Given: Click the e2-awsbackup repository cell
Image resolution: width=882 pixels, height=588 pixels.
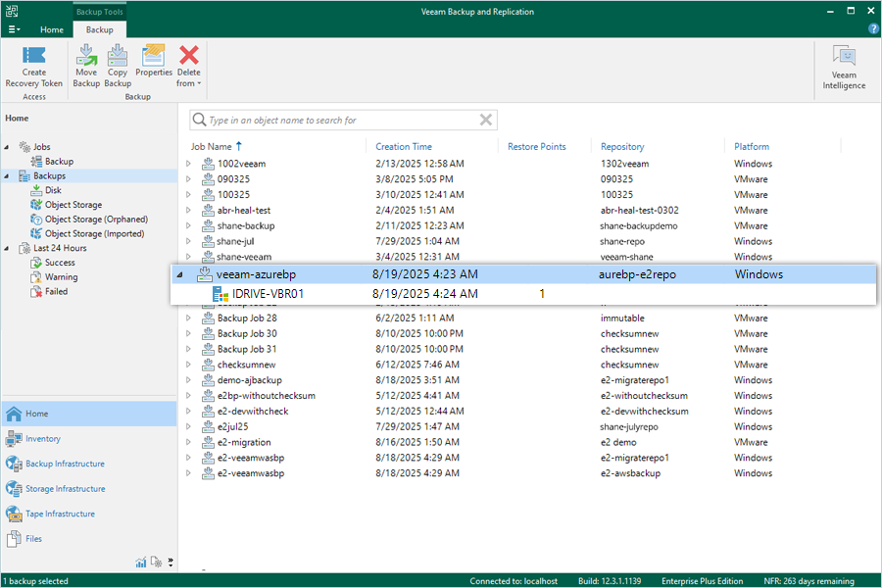Looking at the screenshot, I should pyautogui.click(x=630, y=473).
